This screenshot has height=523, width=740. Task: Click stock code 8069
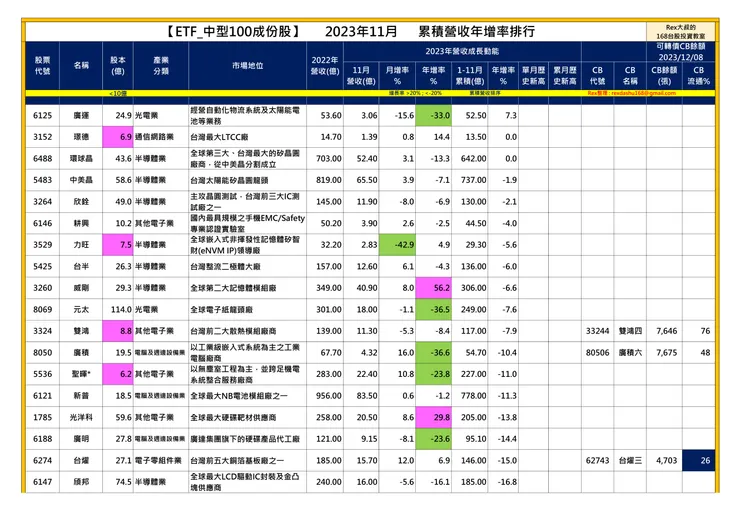coord(42,310)
